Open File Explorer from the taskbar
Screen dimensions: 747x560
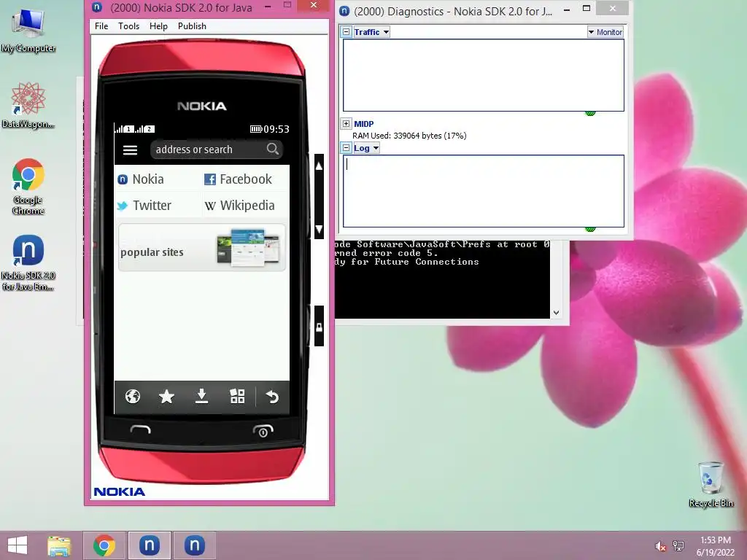59,545
